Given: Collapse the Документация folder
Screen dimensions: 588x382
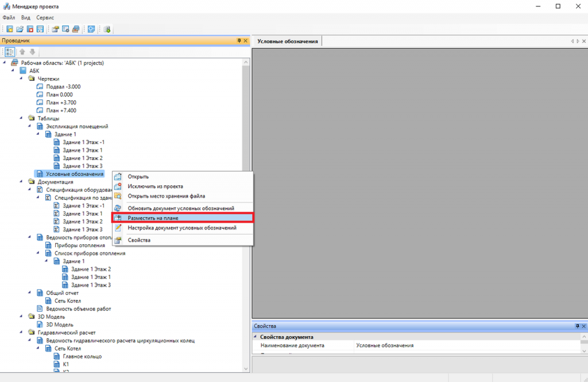Looking at the screenshot, I should point(21,181).
